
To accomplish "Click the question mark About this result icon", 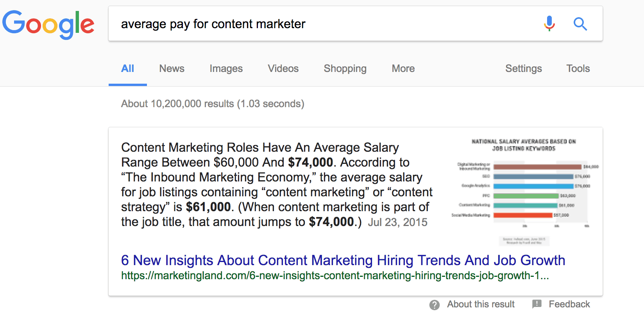I will coord(435,305).
